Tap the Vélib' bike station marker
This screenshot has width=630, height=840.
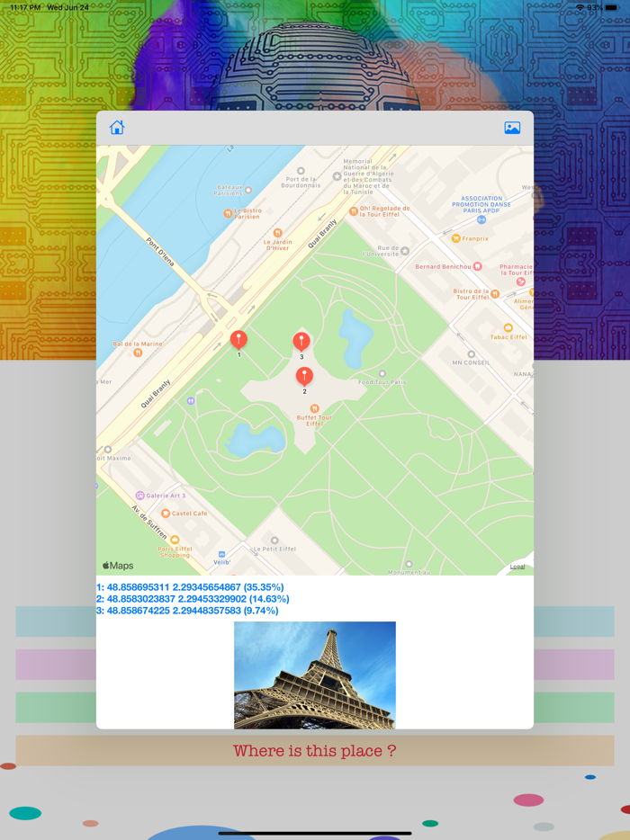tap(222, 555)
